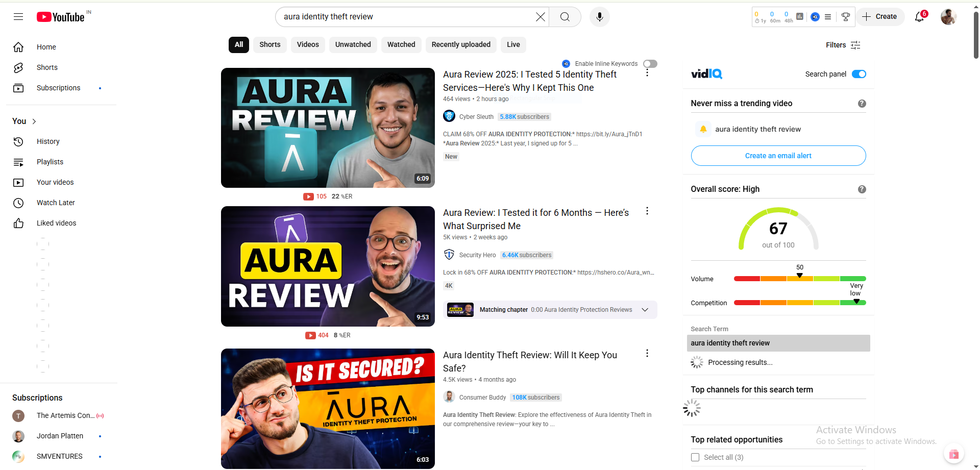
Task: Click the Consumer Buddy channel avatar
Action: coord(449,397)
